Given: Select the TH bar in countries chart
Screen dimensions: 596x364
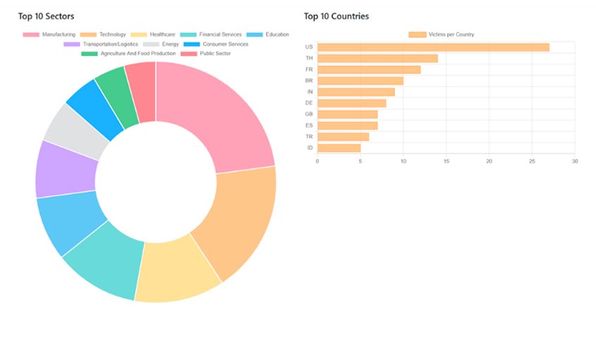Looking at the screenshot, I should click(x=377, y=59).
